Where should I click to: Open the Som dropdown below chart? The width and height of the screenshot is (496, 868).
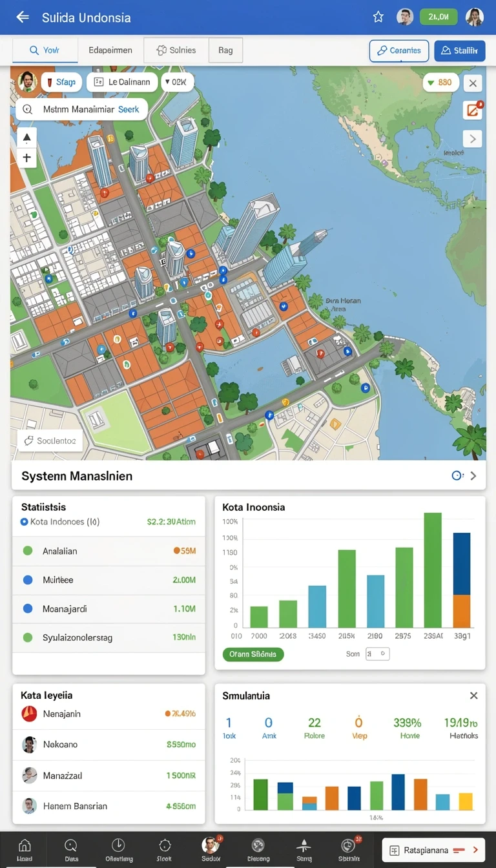378,654
